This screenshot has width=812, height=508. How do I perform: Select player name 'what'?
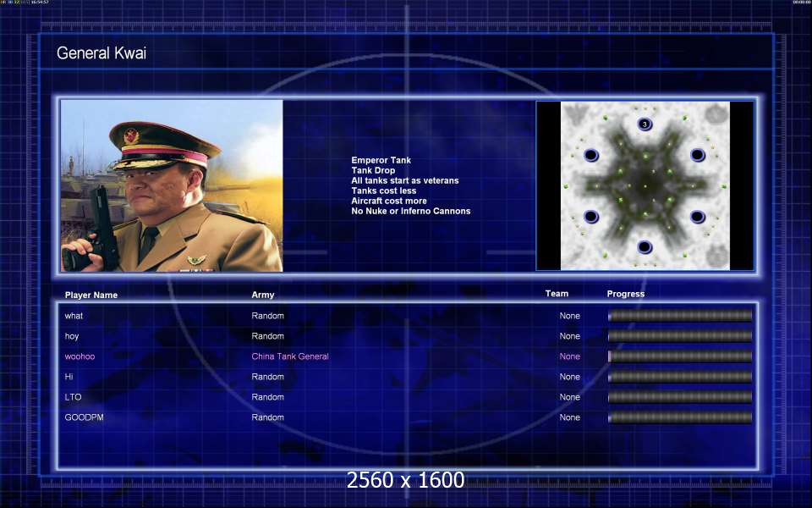74,316
